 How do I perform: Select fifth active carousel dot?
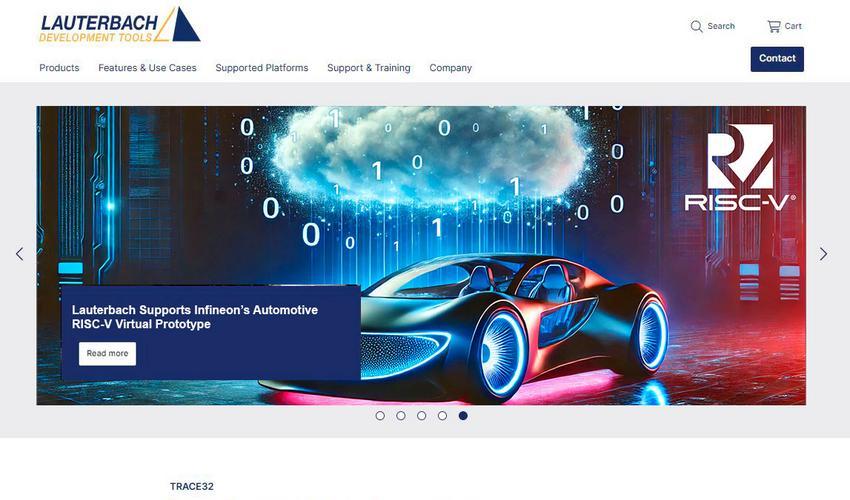pos(463,416)
